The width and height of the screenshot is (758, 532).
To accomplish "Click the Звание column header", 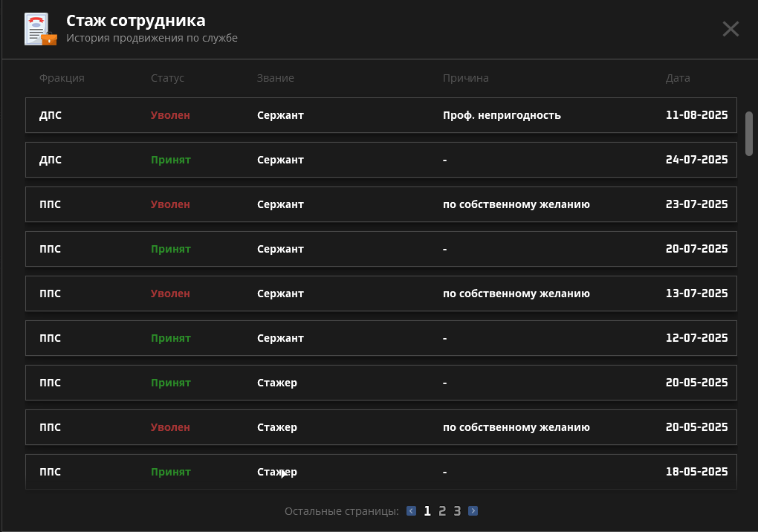I will 275,78.
